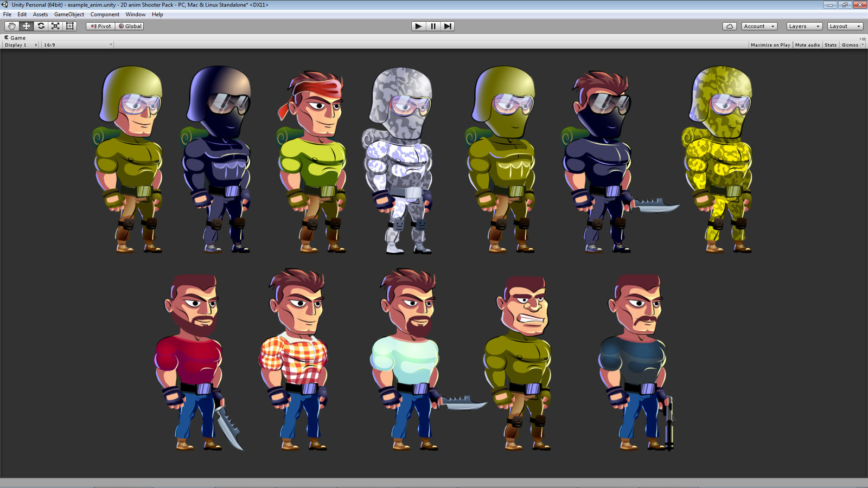This screenshot has width=868, height=488.
Task: Open the Layout dropdown
Action: coord(844,25)
